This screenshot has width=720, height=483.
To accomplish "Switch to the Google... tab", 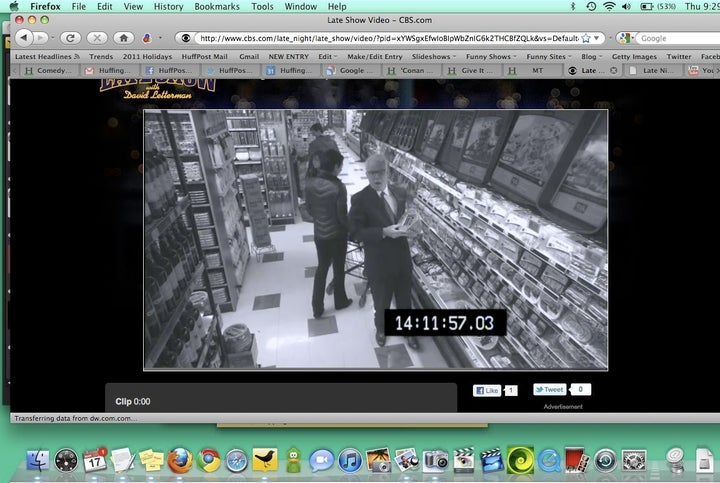I will pos(351,70).
